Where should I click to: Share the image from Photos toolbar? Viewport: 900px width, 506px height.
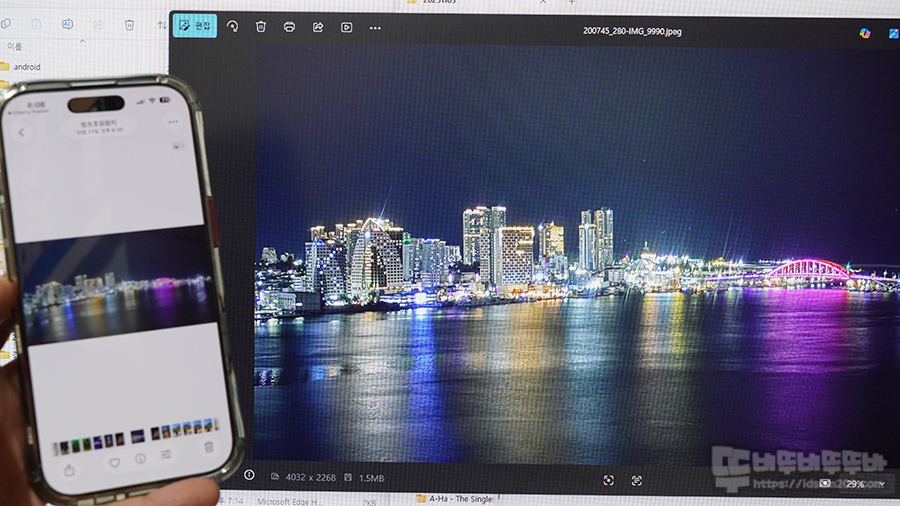click(x=318, y=27)
